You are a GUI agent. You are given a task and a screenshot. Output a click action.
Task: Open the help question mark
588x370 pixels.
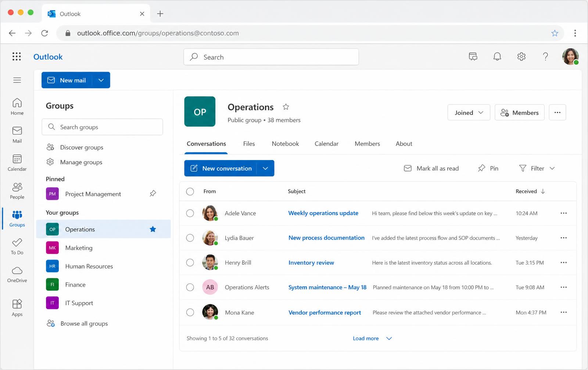(x=545, y=57)
